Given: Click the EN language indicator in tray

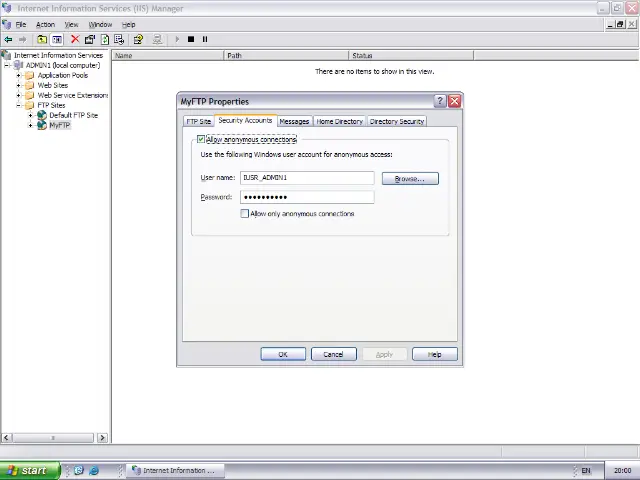Looking at the screenshot, I should click(x=586, y=471).
